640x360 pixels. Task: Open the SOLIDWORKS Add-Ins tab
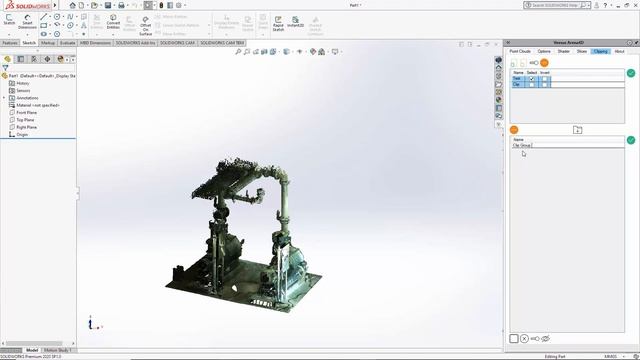pos(136,43)
